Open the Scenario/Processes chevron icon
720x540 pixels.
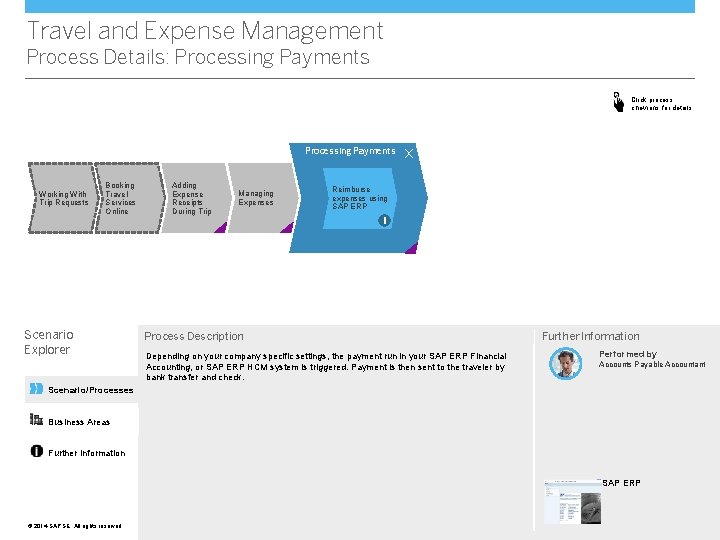pyautogui.click(x=36, y=389)
